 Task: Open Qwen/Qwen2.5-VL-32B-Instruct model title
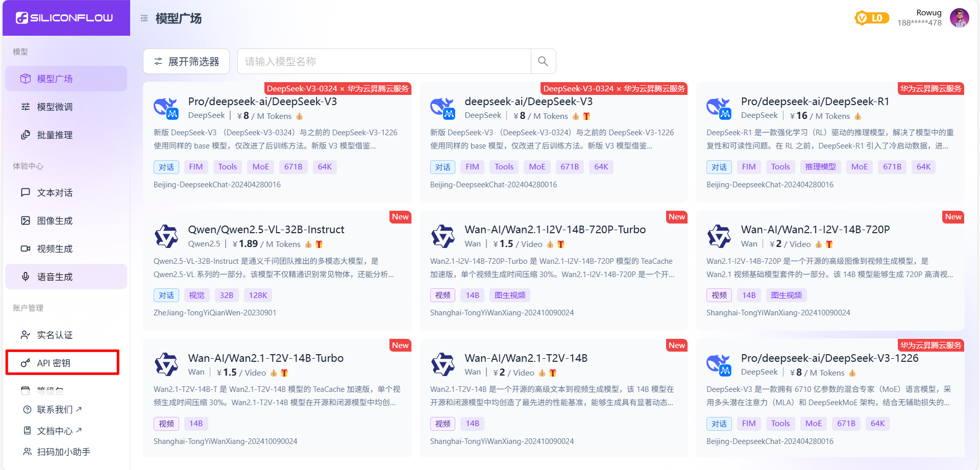pos(266,230)
